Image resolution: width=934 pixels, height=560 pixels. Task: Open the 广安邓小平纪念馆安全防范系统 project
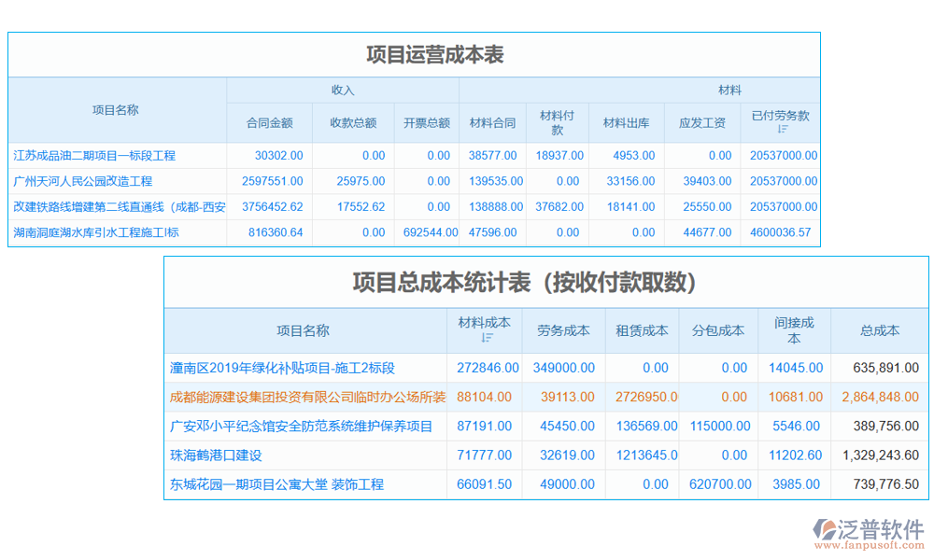pos(300,426)
